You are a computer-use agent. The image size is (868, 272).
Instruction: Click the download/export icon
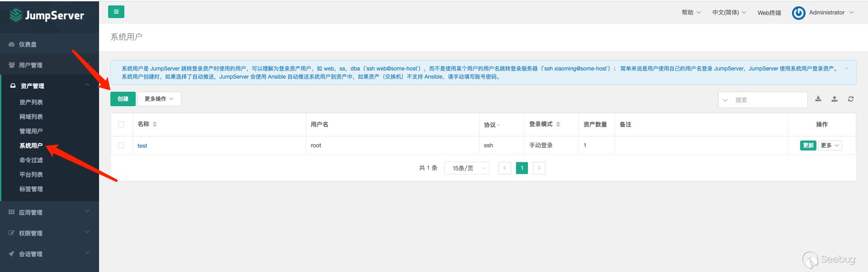(818, 99)
